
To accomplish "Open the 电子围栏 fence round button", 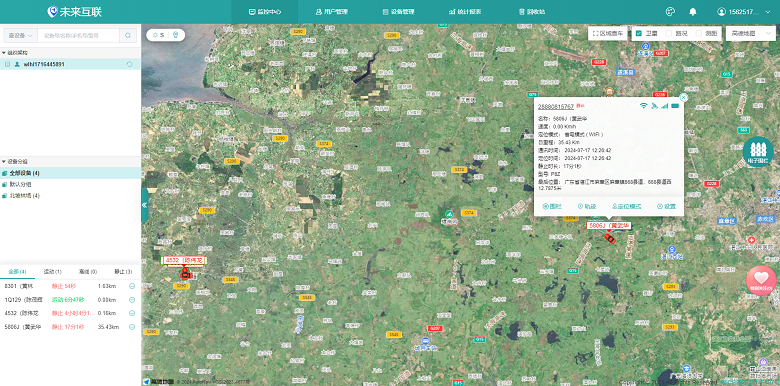I will pyautogui.click(x=758, y=152).
